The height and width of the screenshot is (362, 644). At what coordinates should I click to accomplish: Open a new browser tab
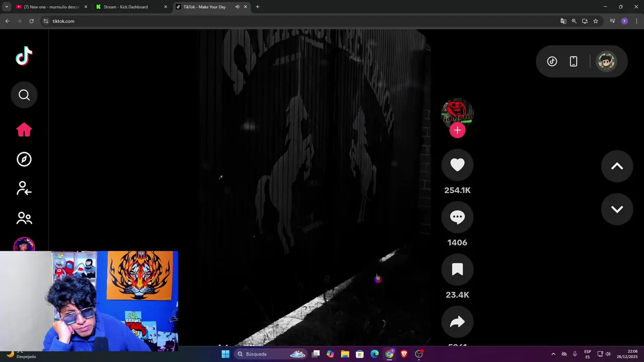click(x=258, y=7)
